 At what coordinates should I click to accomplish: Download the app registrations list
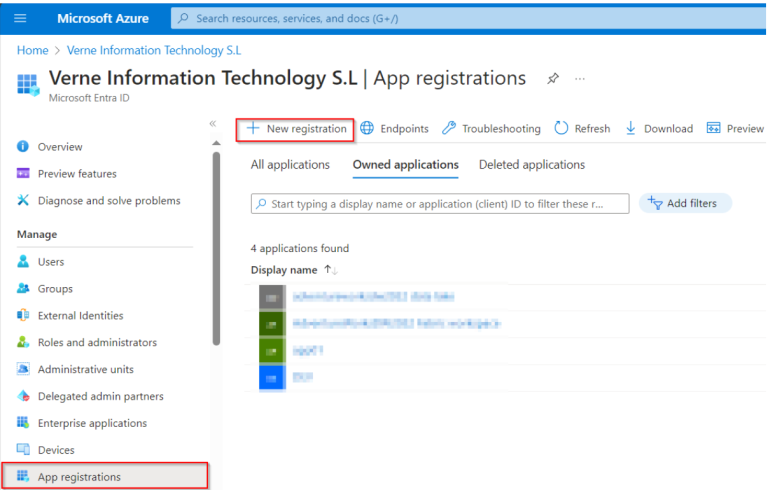click(659, 129)
